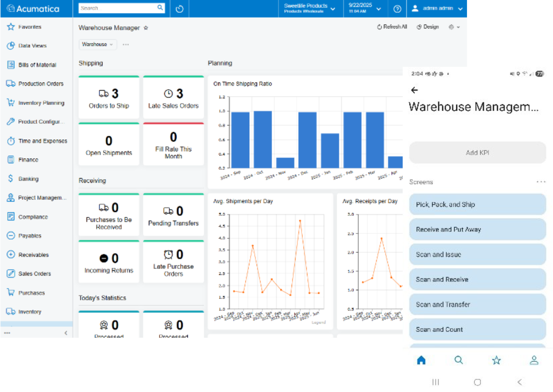The width and height of the screenshot is (553, 392).
Task: Open the Pick, Pack, and Ship screen
Action: point(477,205)
